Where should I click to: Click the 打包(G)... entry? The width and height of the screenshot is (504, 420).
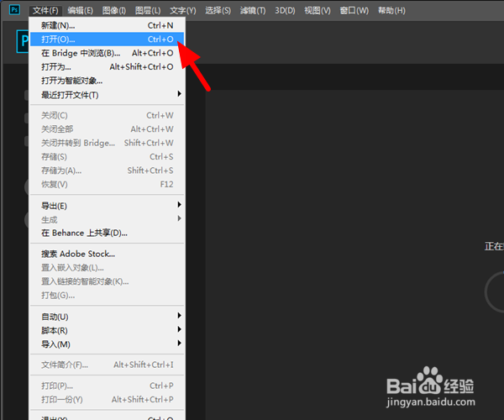107,296
